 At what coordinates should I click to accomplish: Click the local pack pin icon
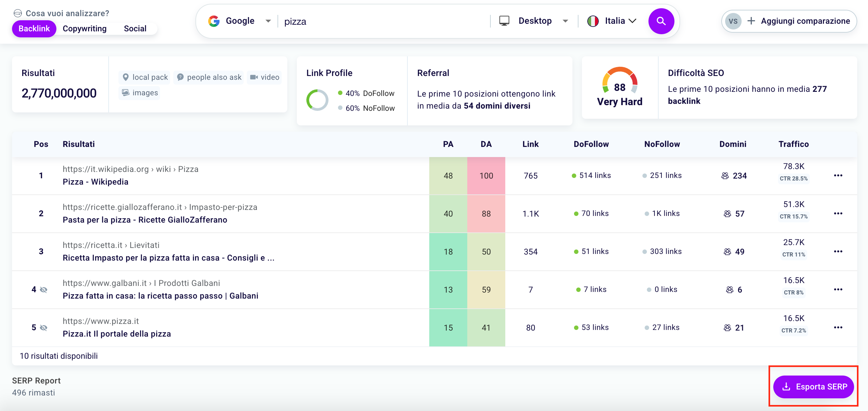coord(125,77)
